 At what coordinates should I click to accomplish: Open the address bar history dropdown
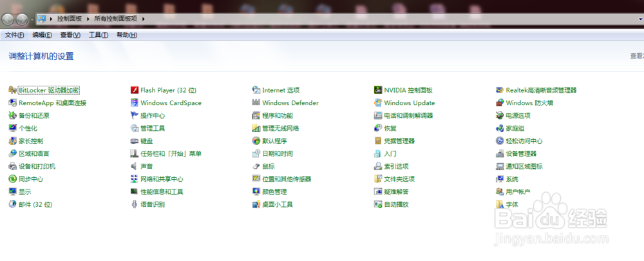point(641,19)
